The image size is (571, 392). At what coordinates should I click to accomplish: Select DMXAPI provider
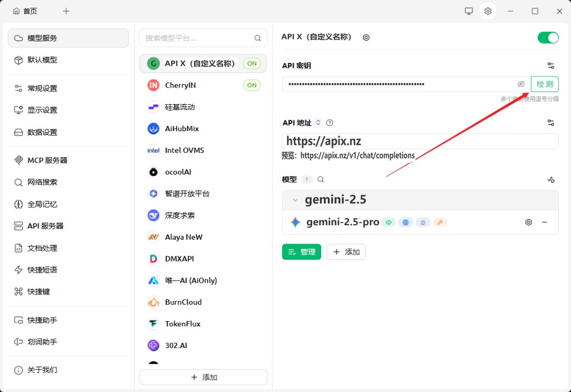point(203,259)
